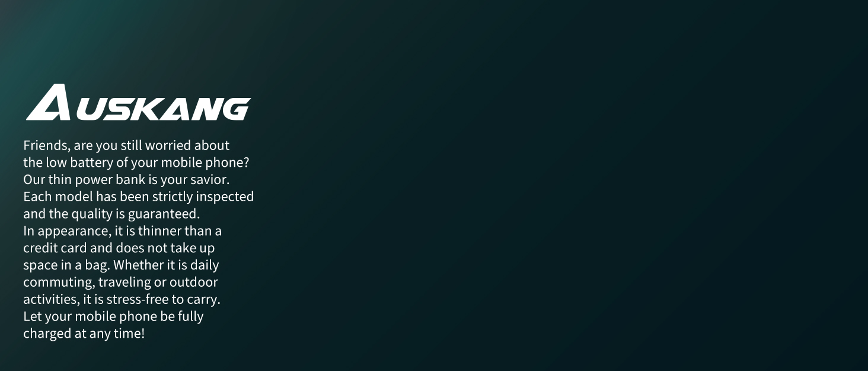The height and width of the screenshot is (371, 868).
Task: Click the text "and the quality is guaranteed."
Action: 111,214
